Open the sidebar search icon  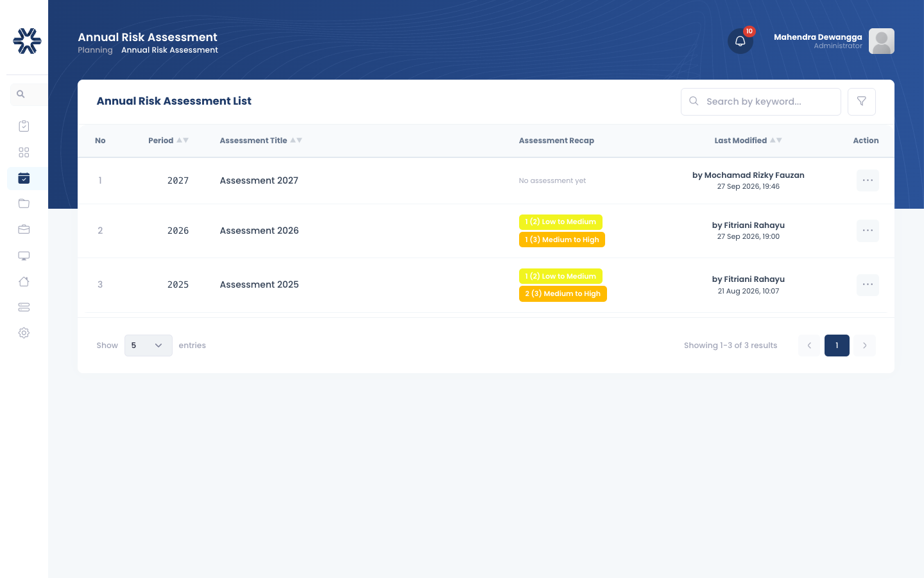(21, 94)
